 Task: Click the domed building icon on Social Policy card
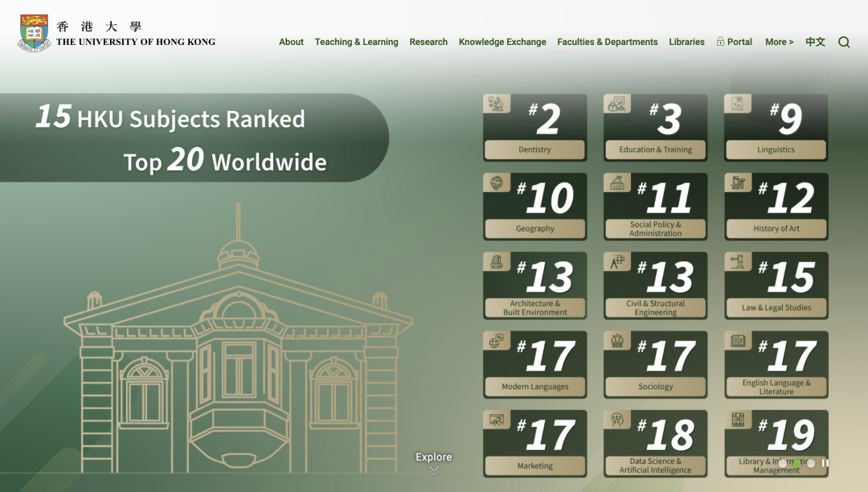tap(616, 182)
